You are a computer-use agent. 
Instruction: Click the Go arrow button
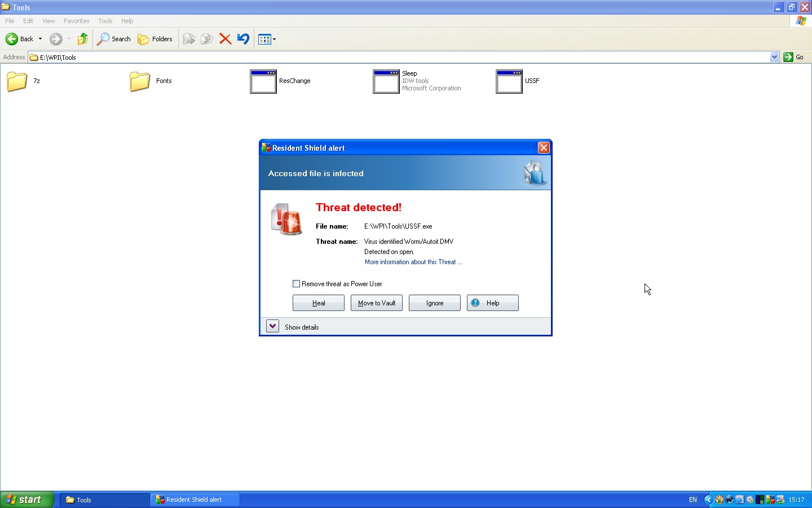(788, 57)
